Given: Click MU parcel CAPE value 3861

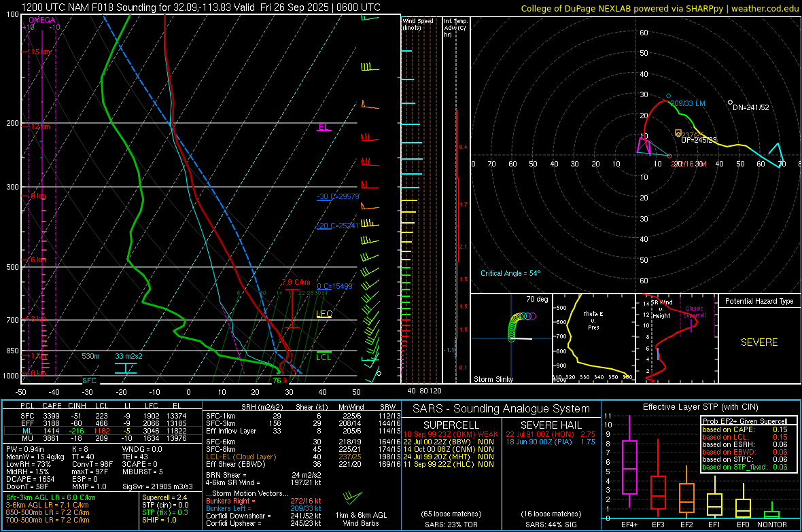Looking at the screenshot, I should click(x=51, y=438).
